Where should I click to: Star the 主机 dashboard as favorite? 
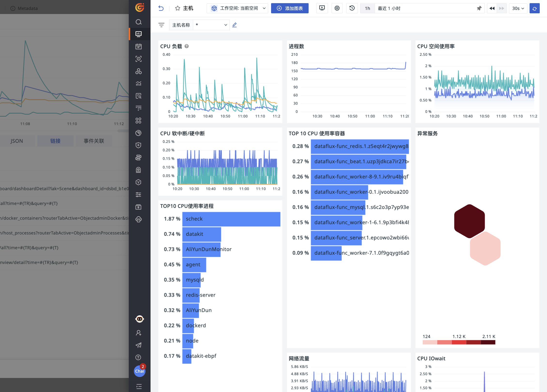[178, 8]
